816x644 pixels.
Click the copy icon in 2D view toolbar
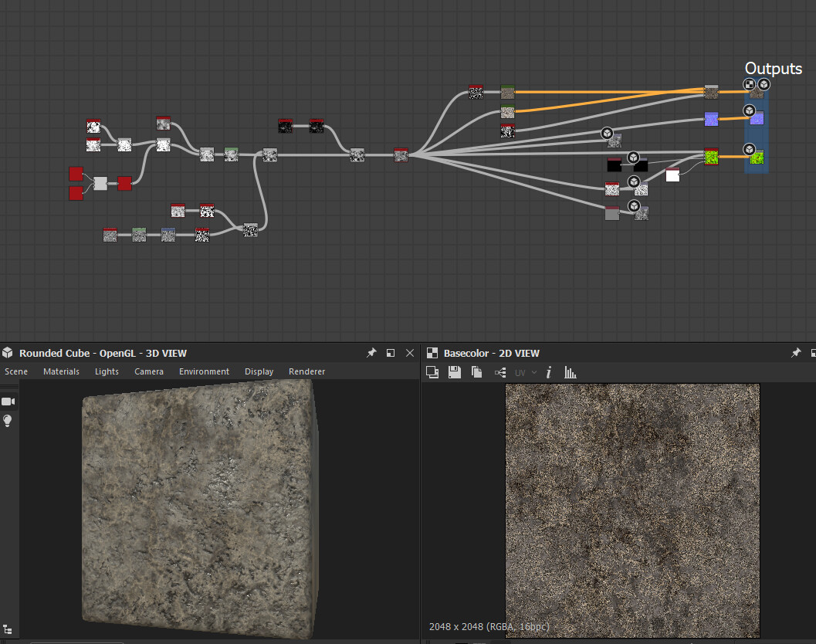click(477, 372)
